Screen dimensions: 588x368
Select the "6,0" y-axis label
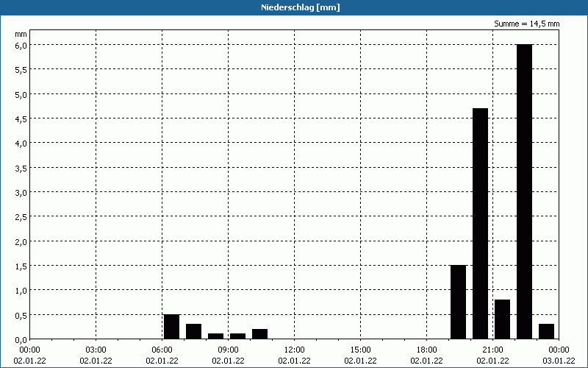(x=21, y=45)
